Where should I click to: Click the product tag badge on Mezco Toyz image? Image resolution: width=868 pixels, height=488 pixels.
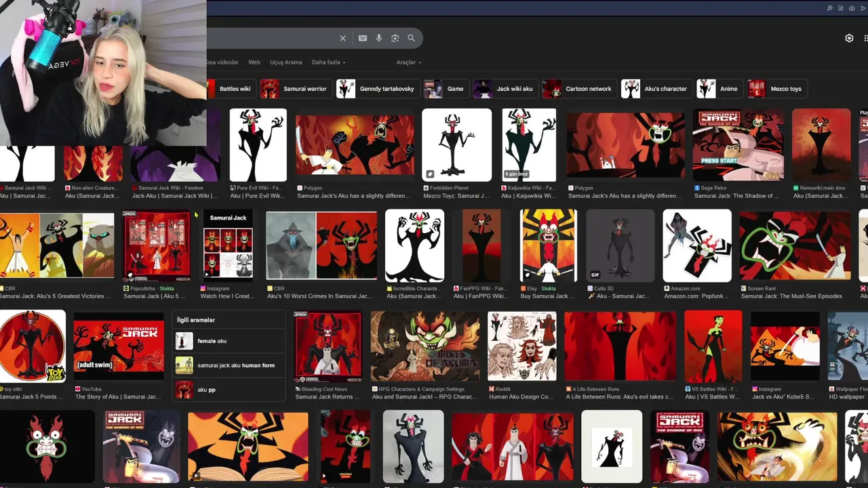[430, 174]
